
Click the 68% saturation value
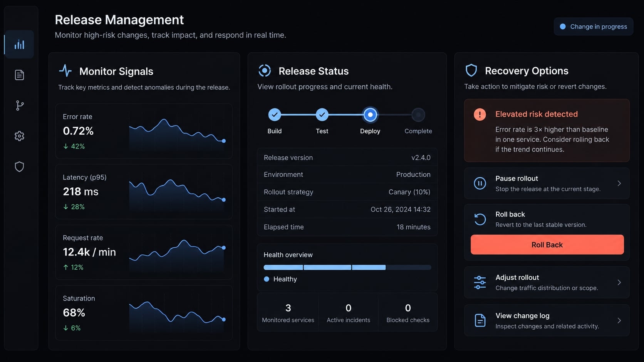click(74, 312)
